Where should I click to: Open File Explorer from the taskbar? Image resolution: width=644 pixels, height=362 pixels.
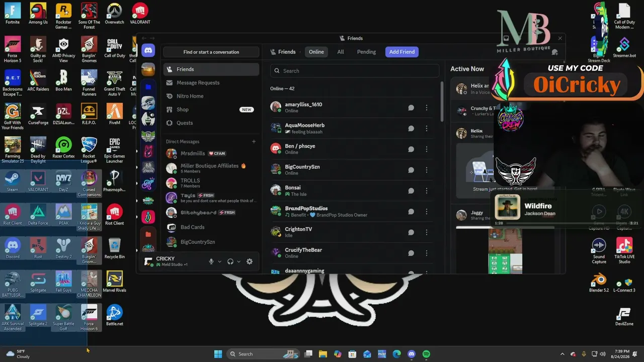coord(323,354)
